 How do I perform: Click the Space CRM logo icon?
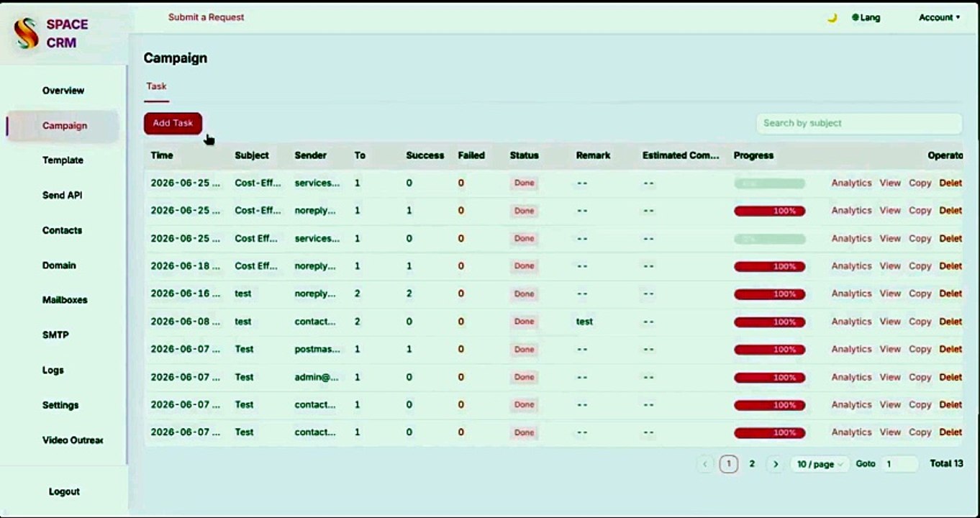point(27,34)
